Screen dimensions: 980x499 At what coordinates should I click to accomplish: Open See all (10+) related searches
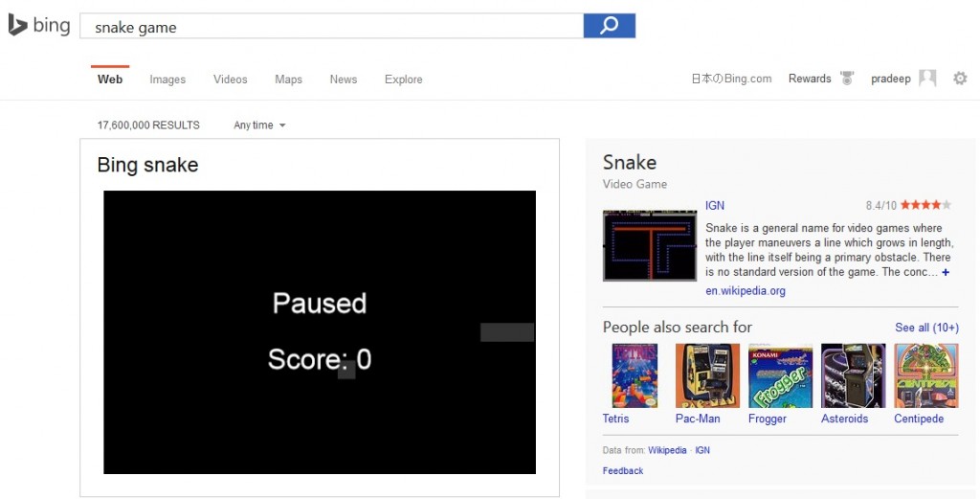coord(926,328)
